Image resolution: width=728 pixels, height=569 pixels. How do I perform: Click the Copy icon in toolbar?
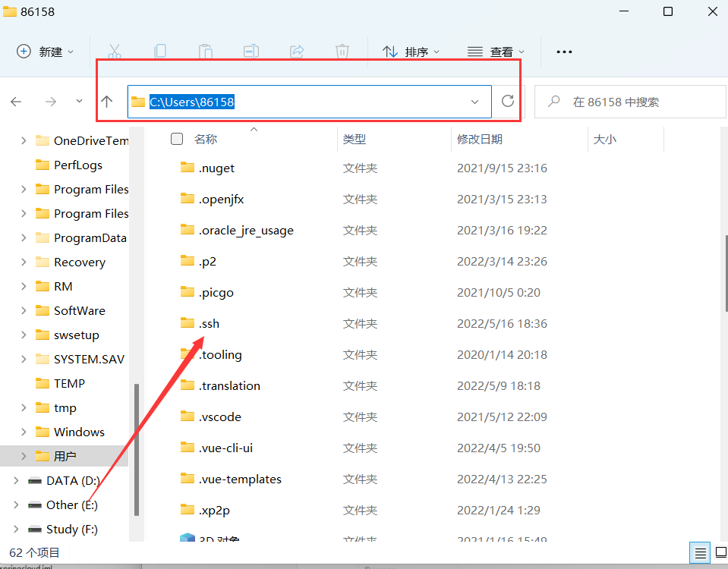(160, 51)
